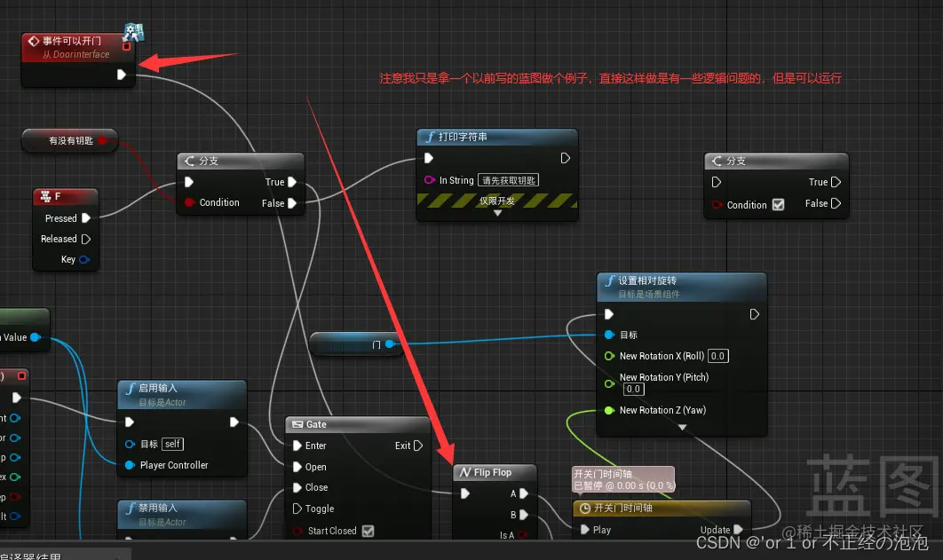Click the red delegate pin on 事件可以开门 node
The image size is (943, 560).
point(126,46)
